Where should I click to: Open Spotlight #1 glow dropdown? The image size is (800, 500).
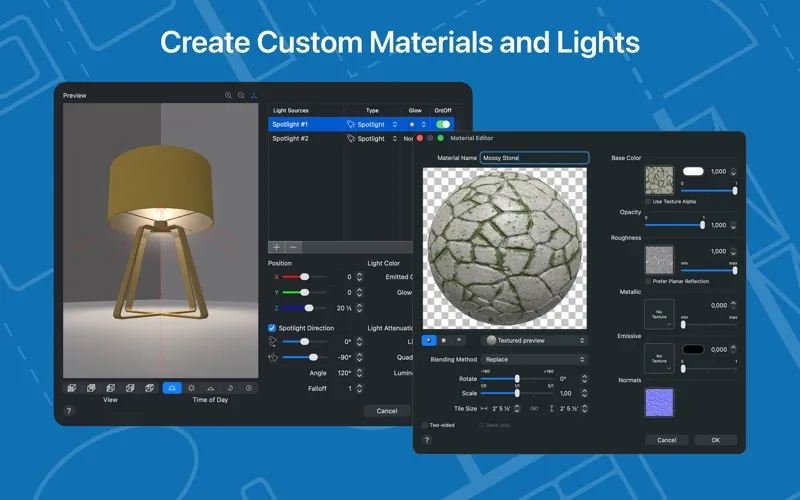click(417, 124)
